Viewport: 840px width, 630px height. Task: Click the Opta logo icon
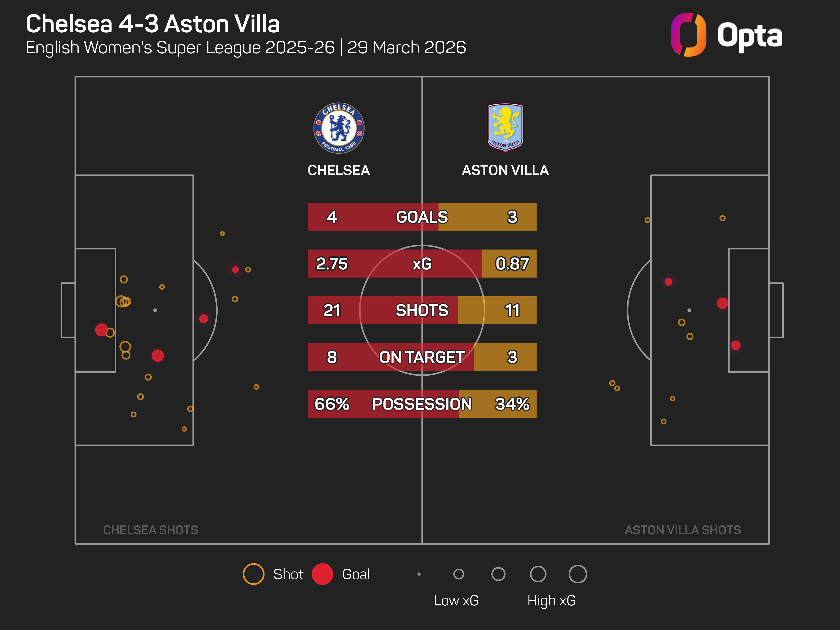[688, 35]
